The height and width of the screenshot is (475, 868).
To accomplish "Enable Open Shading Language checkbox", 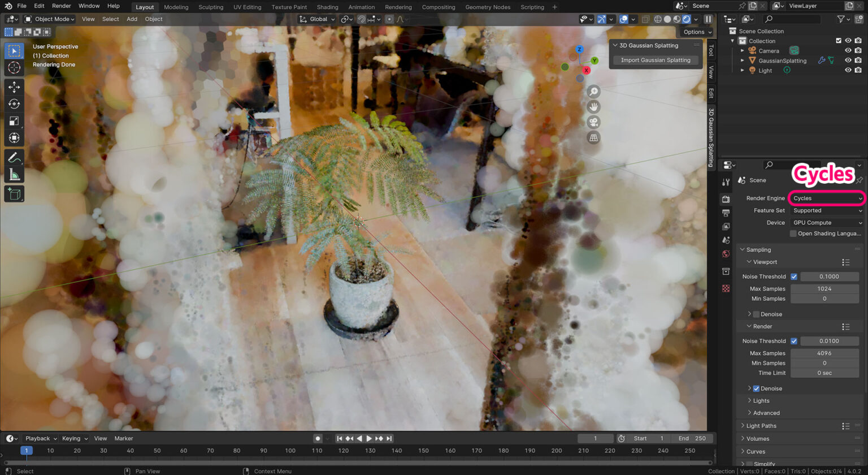I will (x=793, y=234).
